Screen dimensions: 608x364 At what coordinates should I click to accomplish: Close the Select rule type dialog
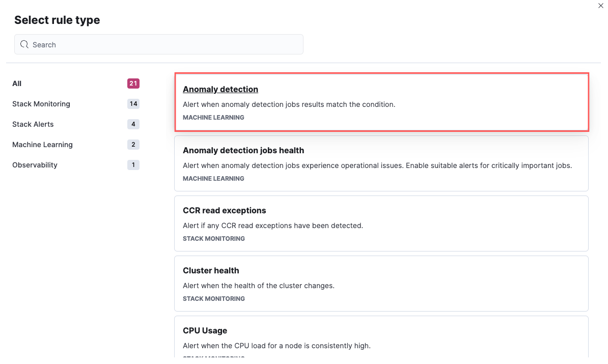point(600,6)
